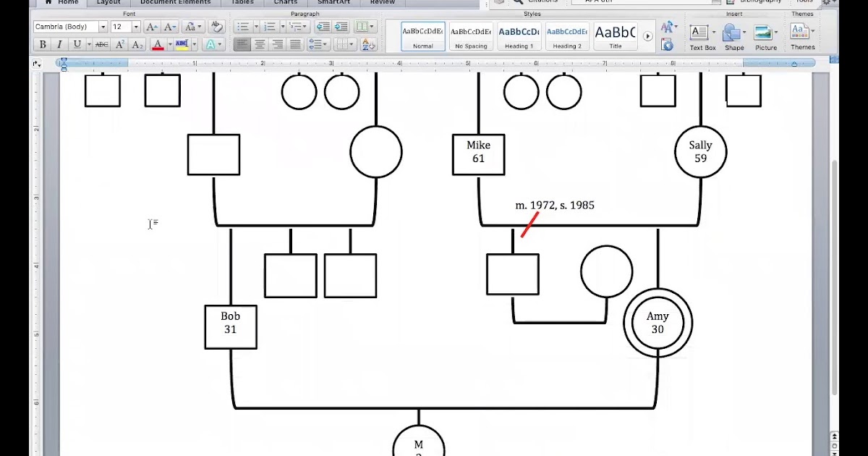Open line spacing options
Image resolution: width=868 pixels, height=456 pixels.
coord(318,45)
